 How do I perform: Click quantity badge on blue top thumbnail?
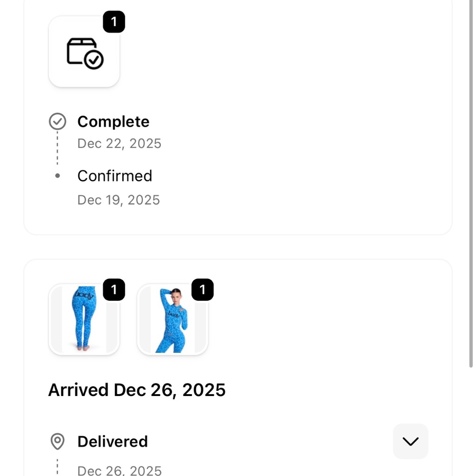click(202, 289)
